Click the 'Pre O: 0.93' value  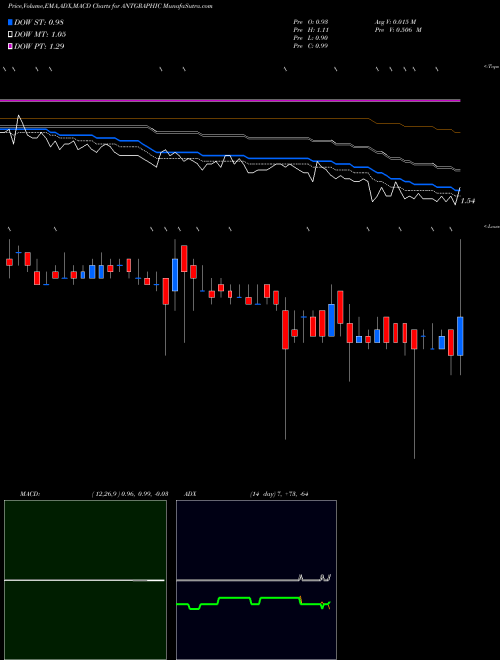311,21
